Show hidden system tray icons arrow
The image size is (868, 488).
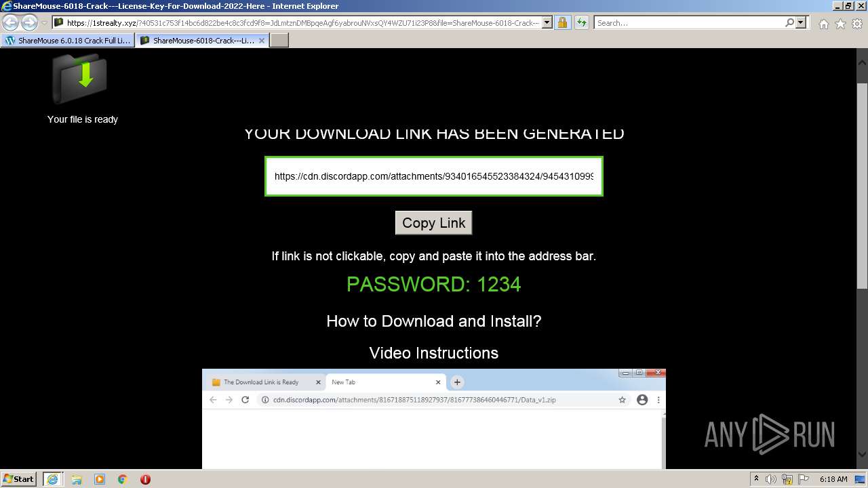pos(756,479)
